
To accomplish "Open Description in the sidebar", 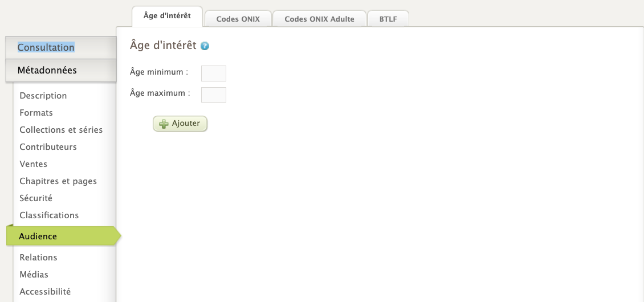I will point(43,96).
